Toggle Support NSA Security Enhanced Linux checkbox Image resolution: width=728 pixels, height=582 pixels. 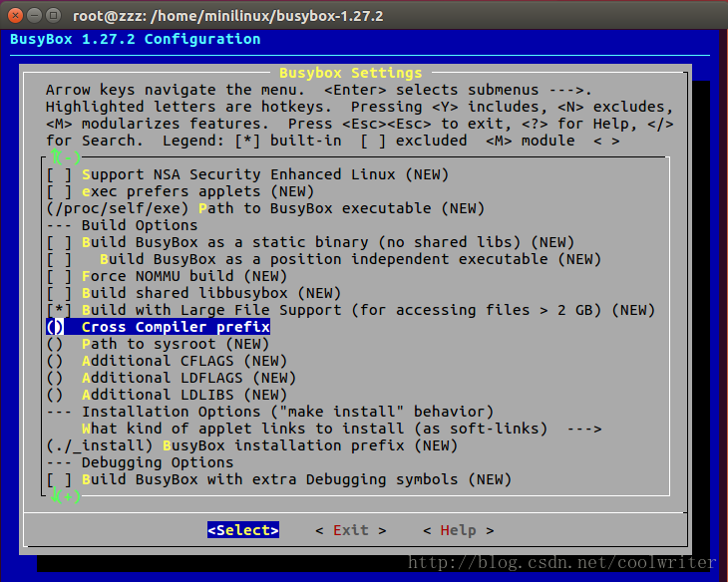[59, 175]
